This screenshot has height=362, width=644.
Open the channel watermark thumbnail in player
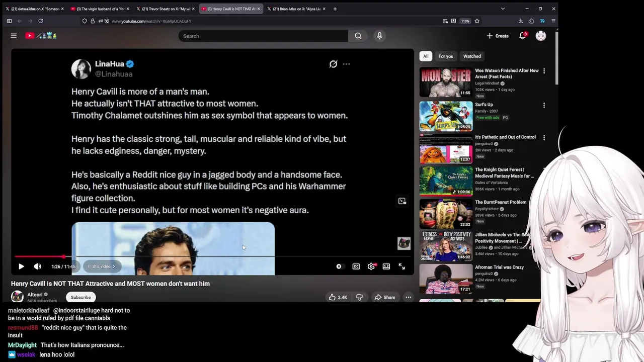click(404, 243)
